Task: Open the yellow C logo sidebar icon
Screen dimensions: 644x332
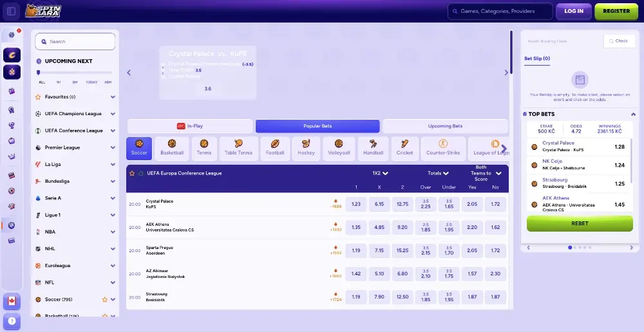Action: (12, 55)
